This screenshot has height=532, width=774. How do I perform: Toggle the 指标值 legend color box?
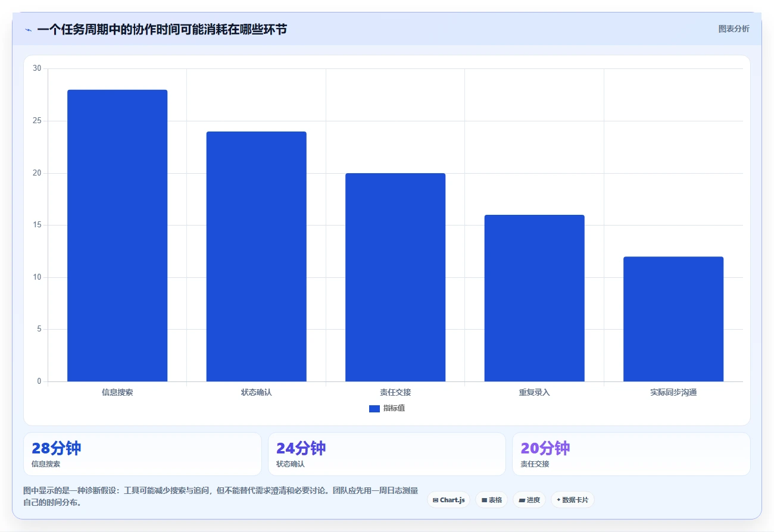pos(374,408)
